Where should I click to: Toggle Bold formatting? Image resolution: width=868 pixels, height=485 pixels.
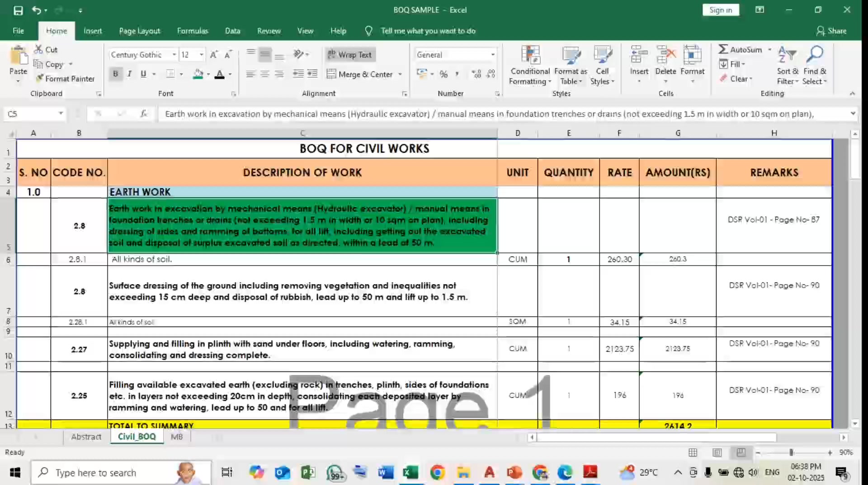click(116, 74)
